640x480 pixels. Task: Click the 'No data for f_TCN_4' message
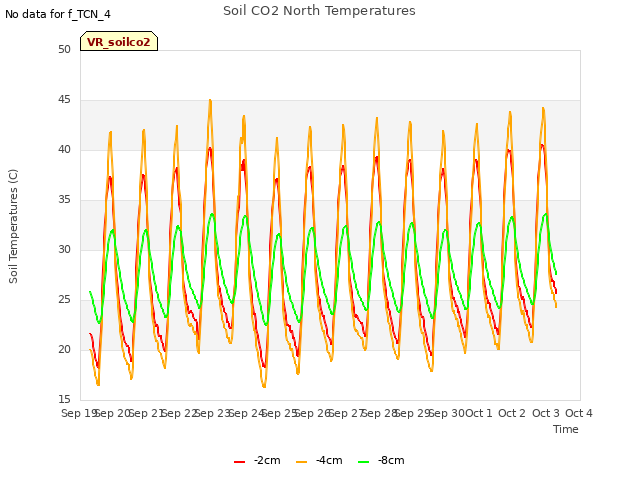(58, 14)
